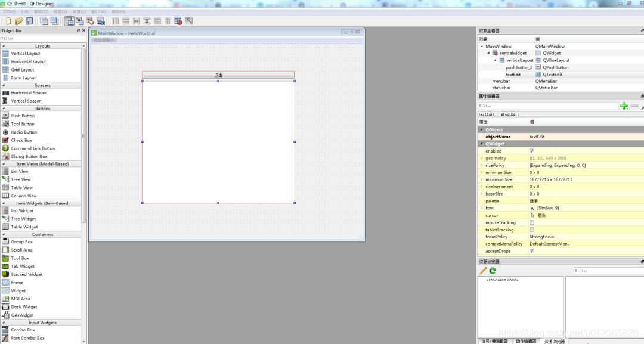Collapse the Spacers category in Widget Box

click(4, 85)
